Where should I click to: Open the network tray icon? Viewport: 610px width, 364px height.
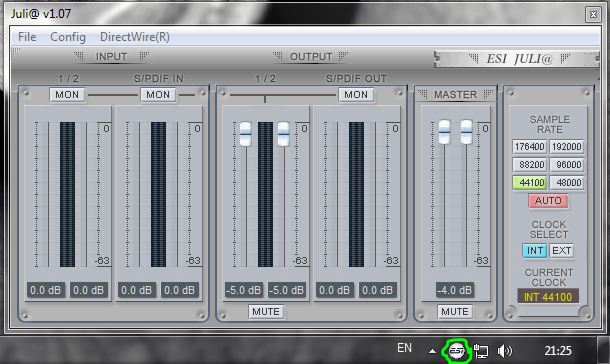481,351
